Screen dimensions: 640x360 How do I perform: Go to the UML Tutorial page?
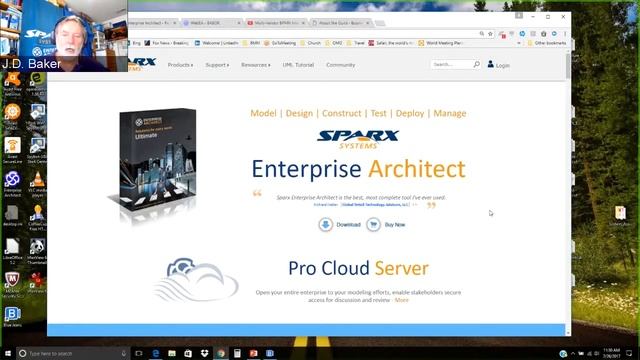(x=298, y=65)
